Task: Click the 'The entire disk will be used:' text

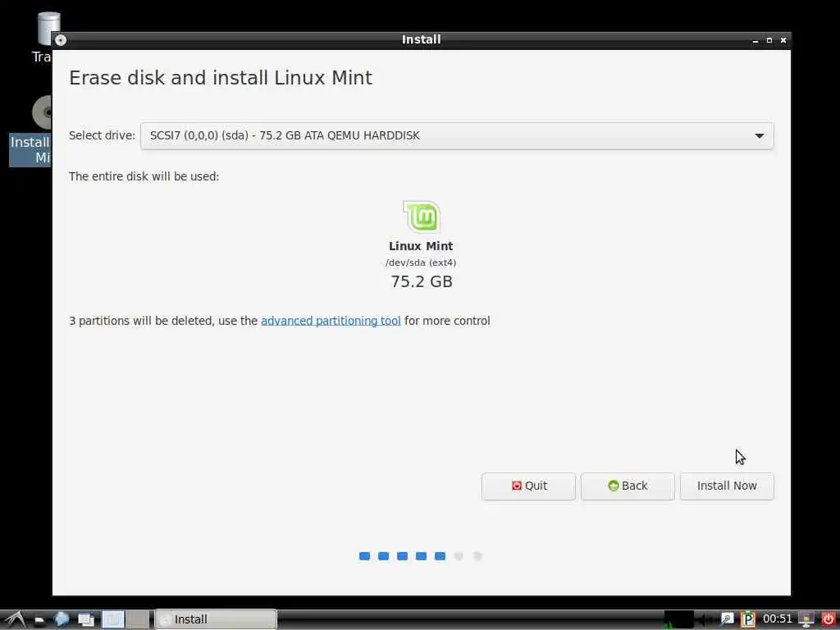Action: point(144,176)
